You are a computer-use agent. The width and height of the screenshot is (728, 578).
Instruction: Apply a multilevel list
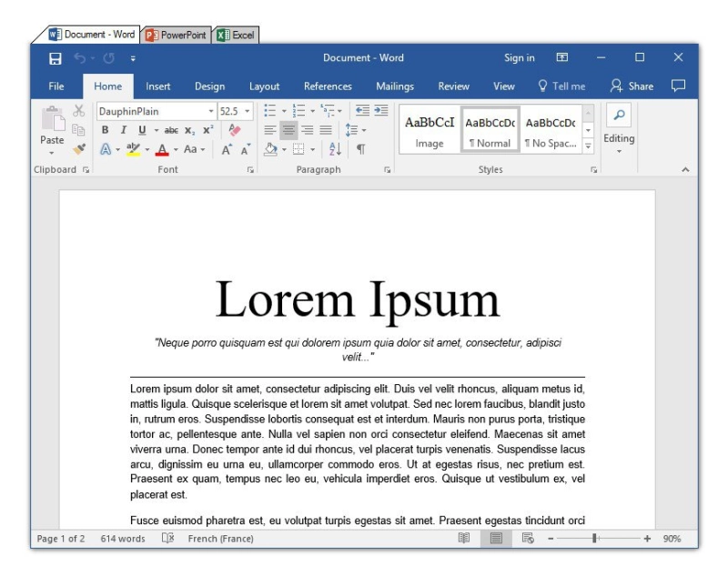[x=328, y=110]
